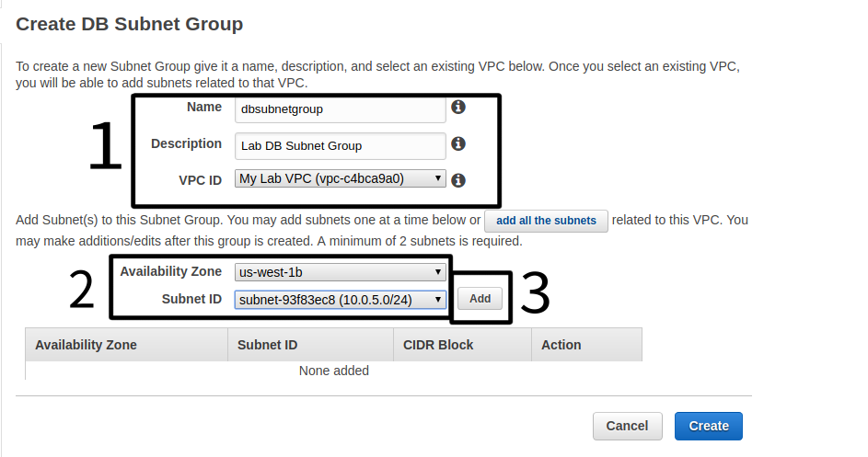Click the VPC ID field label
The width and height of the screenshot is (868, 457).
click(200, 180)
